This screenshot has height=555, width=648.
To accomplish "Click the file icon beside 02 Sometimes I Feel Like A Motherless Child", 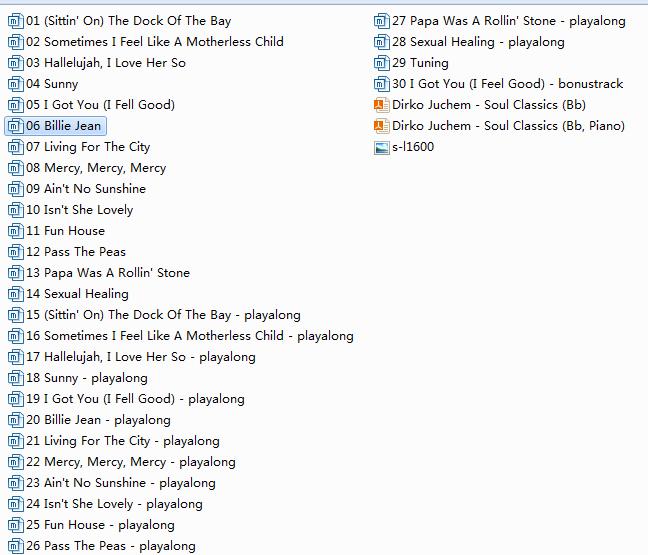I will (16, 42).
